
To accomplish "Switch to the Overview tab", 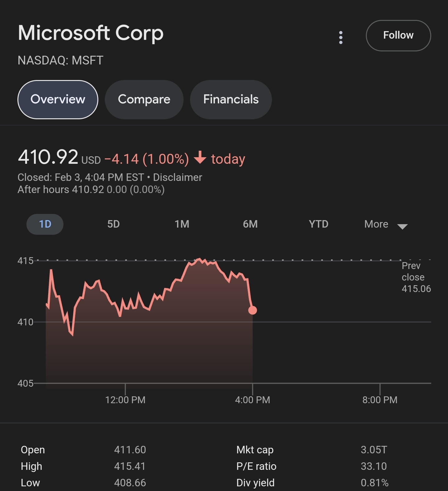I will pos(58,99).
